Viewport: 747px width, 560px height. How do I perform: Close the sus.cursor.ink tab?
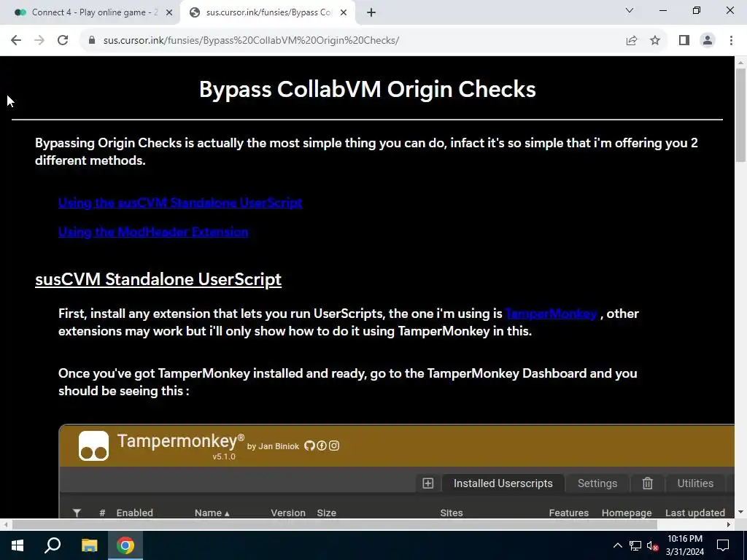click(344, 13)
